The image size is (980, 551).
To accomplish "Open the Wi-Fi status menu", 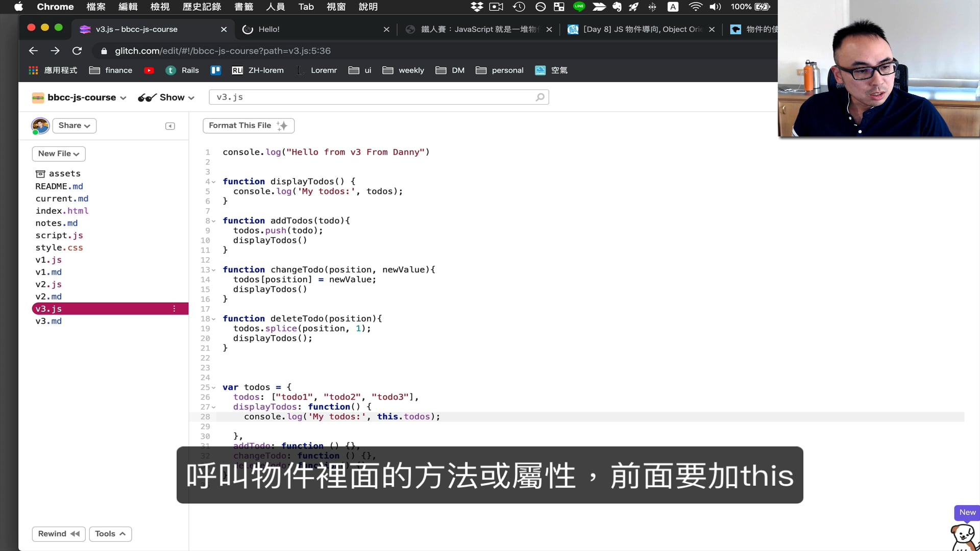I will 695,7.
